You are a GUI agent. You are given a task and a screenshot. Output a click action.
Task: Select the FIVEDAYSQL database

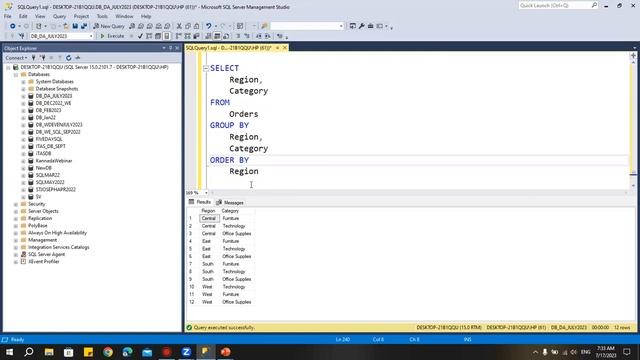point(49,139)
